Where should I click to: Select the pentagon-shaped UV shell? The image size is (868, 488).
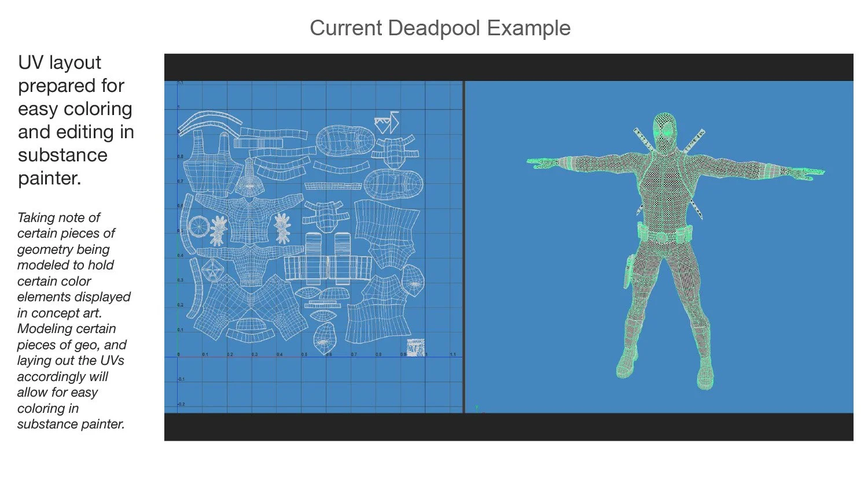pyautogui.click(x=212, y=271)
